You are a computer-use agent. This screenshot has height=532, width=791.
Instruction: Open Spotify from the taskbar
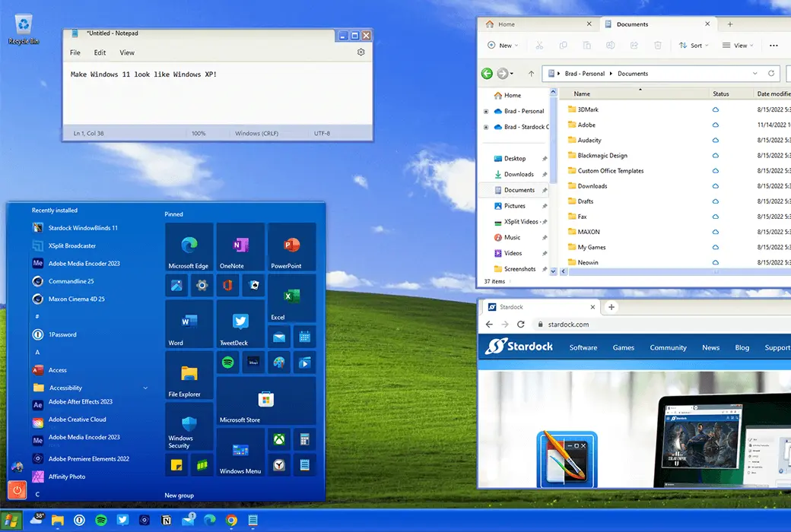point(101,520)
